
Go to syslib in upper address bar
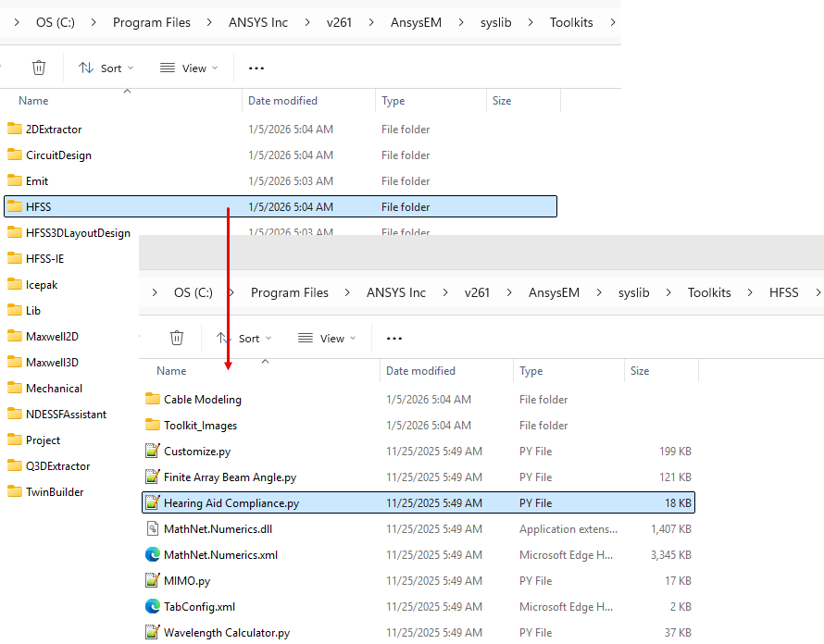(x=495, y=22)
